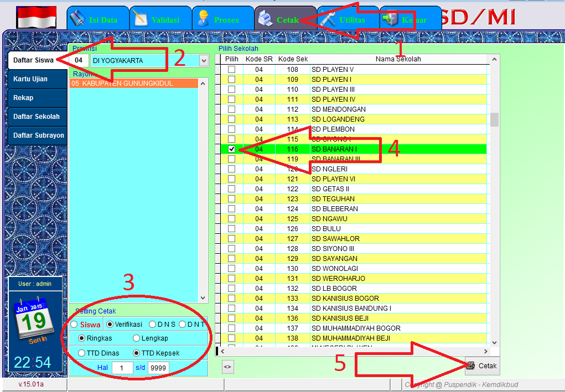Check the box for SD PLAYEN V
565x392 pixels.
[232, 70]
